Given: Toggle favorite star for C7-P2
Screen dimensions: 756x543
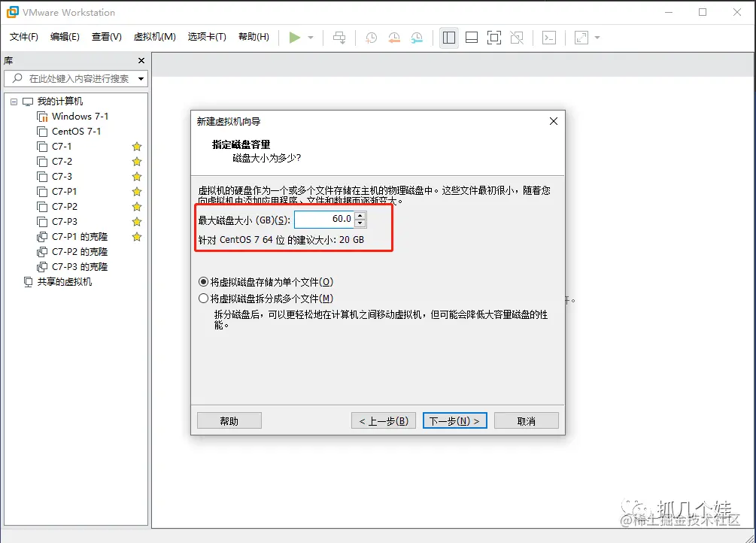Looking at the screenshot, I should [x=137, y=206].
